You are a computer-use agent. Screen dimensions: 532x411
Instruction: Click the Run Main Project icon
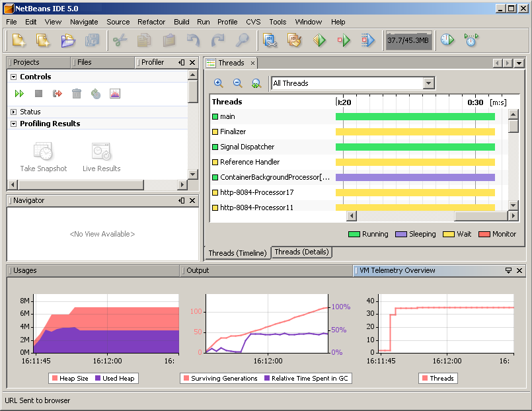319,40
